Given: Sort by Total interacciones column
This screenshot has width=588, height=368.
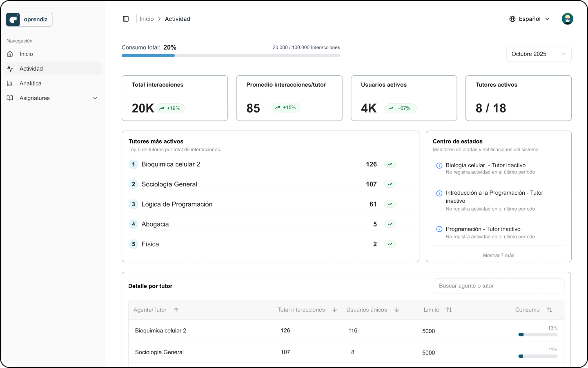Looking at the screenshot, I should click(334, 310).
